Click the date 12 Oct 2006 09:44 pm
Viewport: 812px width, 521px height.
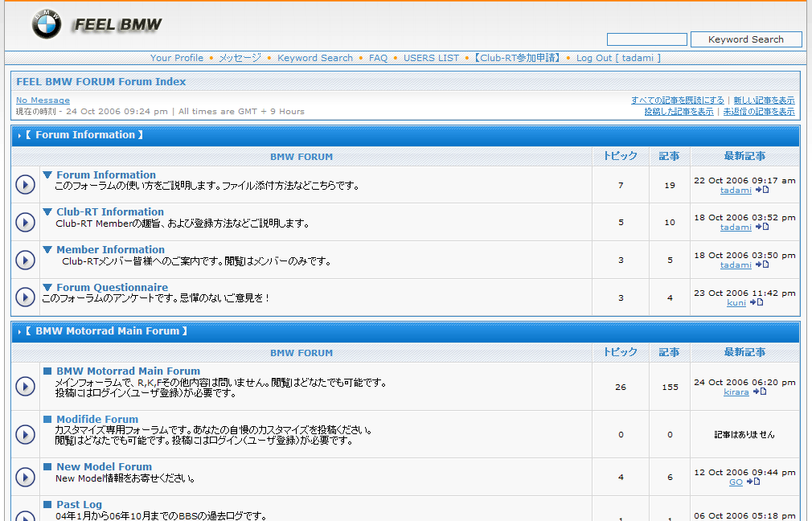pos(744,472)
